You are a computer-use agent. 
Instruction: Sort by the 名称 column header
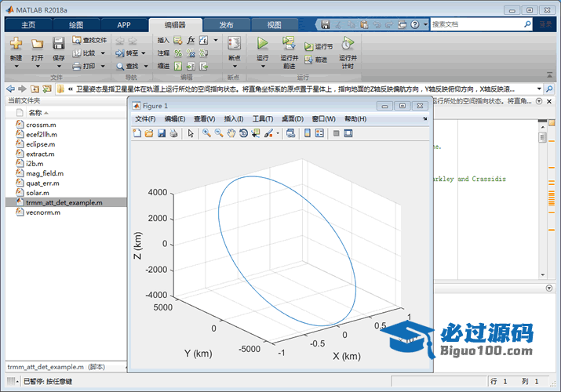pos(35,113)
